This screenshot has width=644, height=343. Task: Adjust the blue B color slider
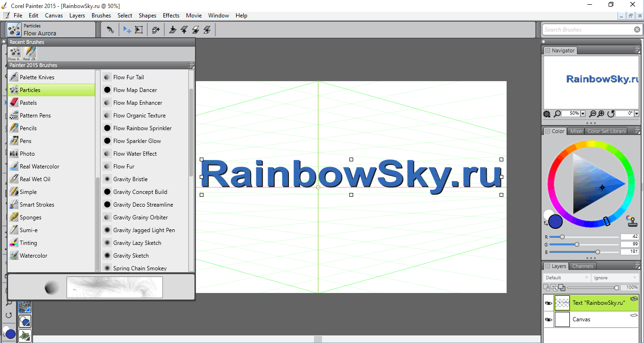point(584,252)
